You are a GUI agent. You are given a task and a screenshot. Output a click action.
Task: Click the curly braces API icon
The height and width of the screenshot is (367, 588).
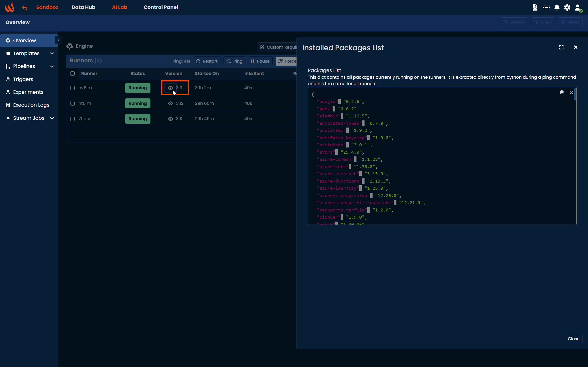point(546,8)
